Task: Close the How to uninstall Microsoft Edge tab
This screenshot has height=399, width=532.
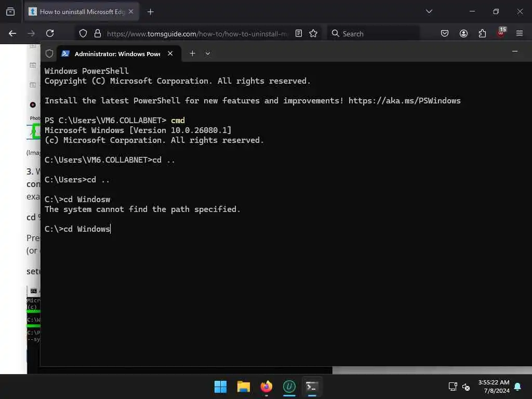Action: 131,11
